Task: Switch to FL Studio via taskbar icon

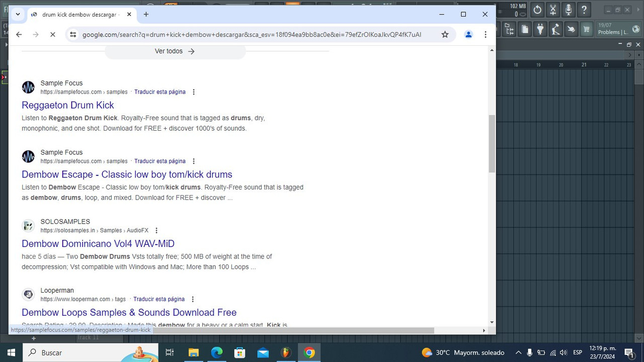Action: pyautogui.click(x=286, y=352)
